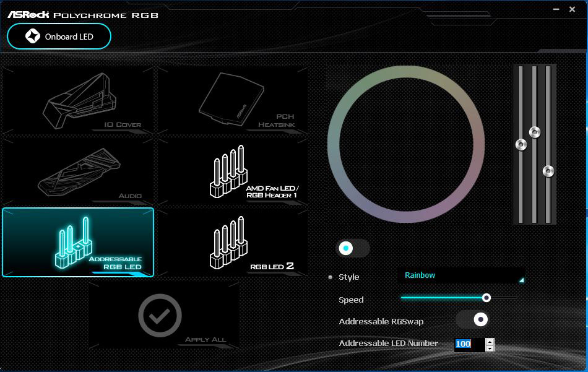Viewport: 588px width, 372px height.
Task: Minimize the Polychrome RGB window
Action: 556,9
